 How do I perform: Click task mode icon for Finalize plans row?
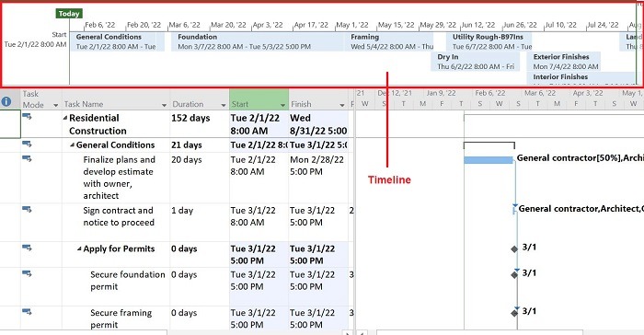point(27,158)
